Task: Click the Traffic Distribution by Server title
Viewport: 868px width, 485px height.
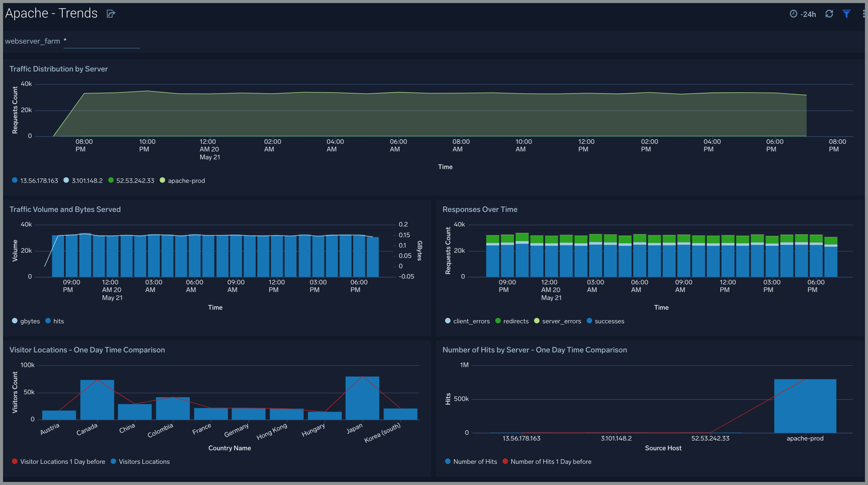Action: [59, 69]
